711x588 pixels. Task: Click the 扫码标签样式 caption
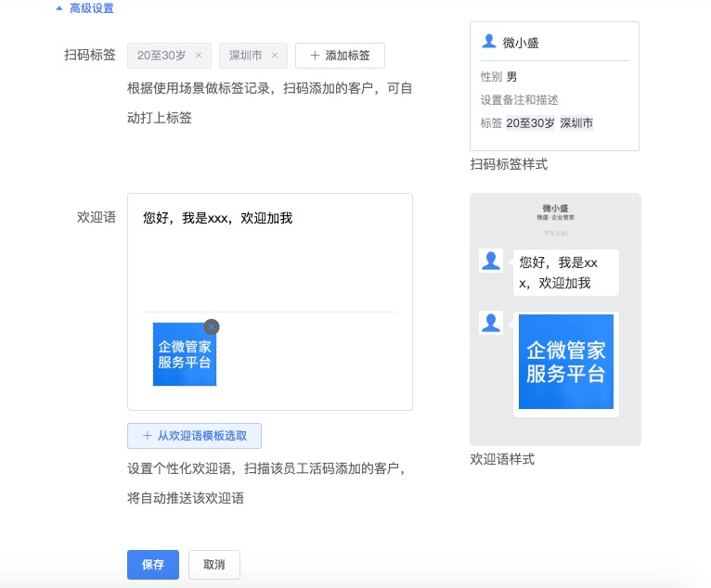509,164
